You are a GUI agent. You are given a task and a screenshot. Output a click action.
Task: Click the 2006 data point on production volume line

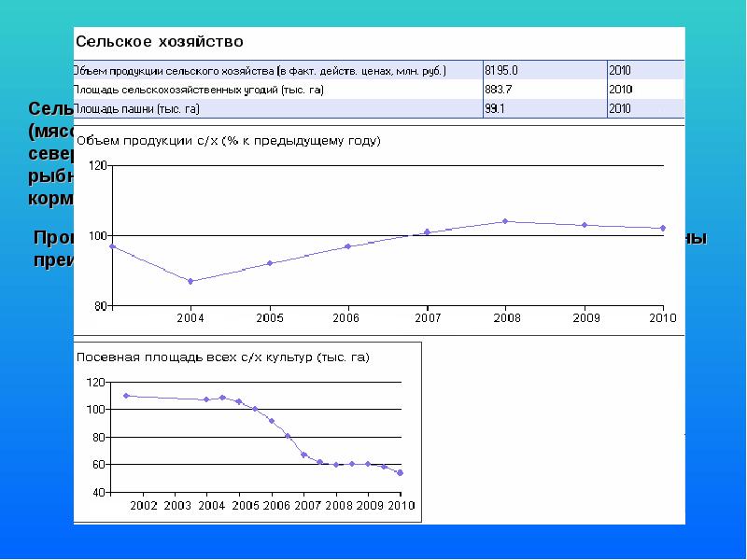(x=347, y=246)
